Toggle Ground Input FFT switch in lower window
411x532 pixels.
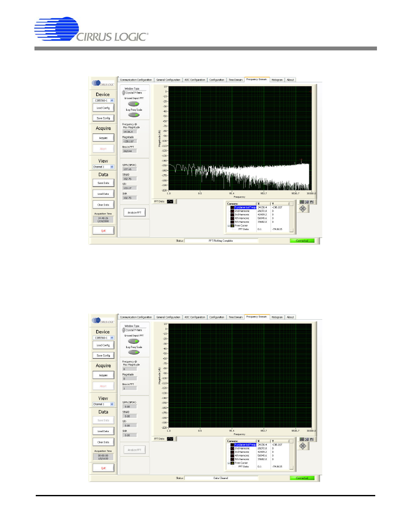pyautogui.click(x=134, y=341)
